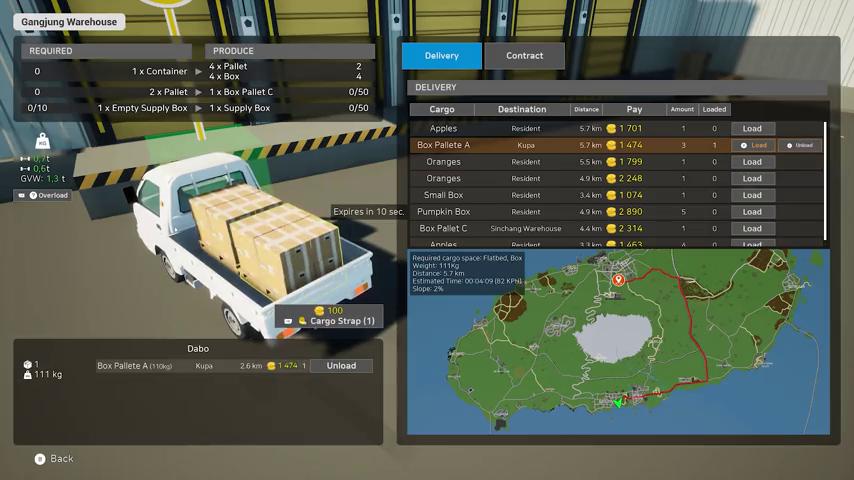
Task: Click the Overload help question mark icon
Action: 33,195
